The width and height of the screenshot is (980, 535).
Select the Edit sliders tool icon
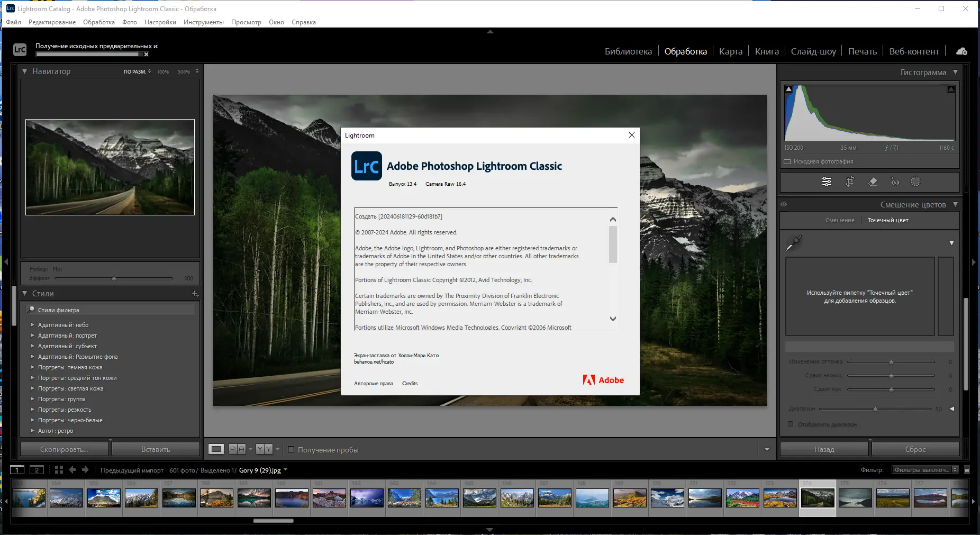[827, 182]
